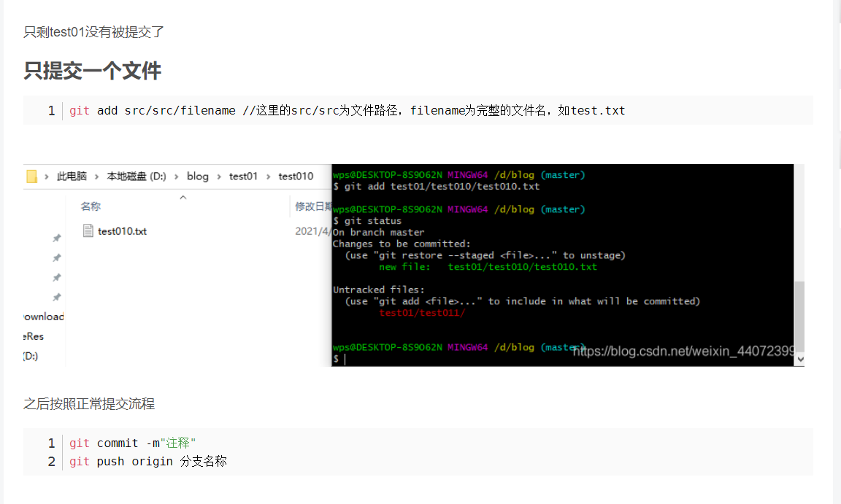Expand chevron after "本地磁盘 (D:)"
Image resolution: width=841 pixels, height=504 pixels.
[x=176, y=177]
